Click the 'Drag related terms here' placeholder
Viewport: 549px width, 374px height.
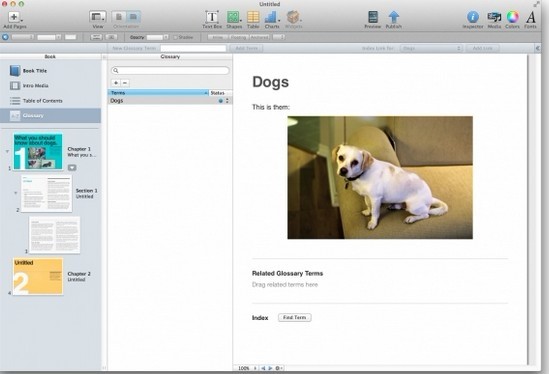(x=285, y=285)
